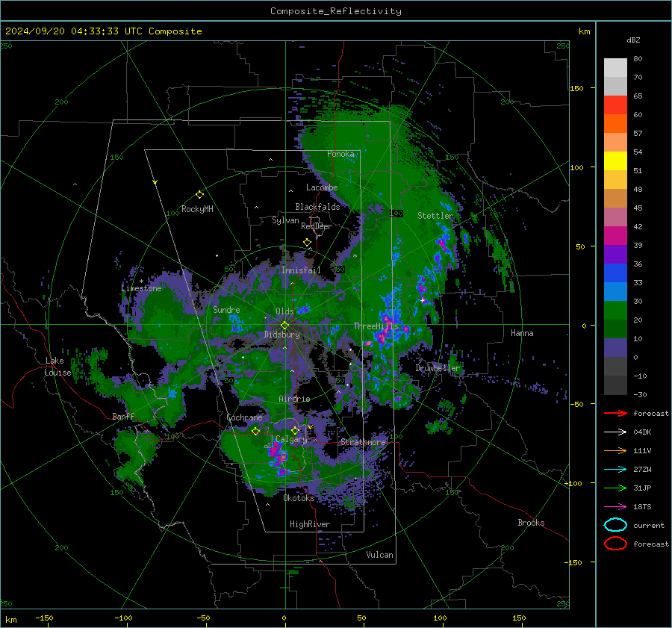
Task: Click the Lacombe city label
Action: (322, 187)
